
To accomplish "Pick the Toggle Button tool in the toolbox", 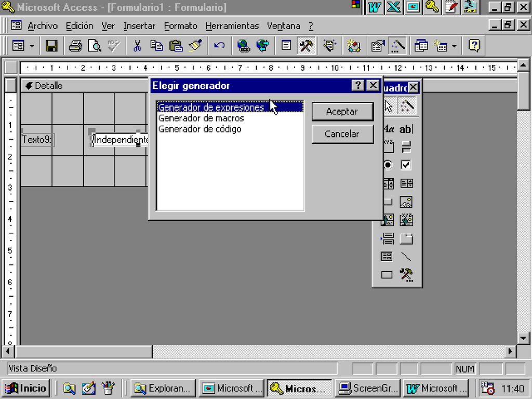I will point(406,147).
